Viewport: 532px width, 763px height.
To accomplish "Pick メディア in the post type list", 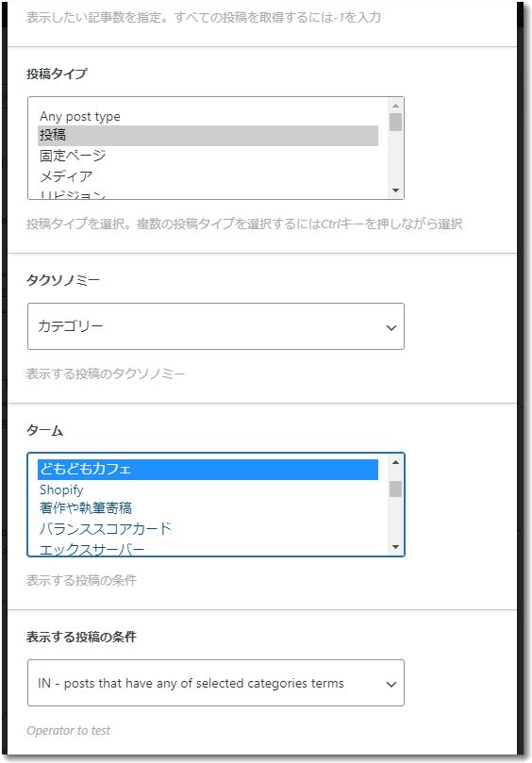I will coord(208,176).
